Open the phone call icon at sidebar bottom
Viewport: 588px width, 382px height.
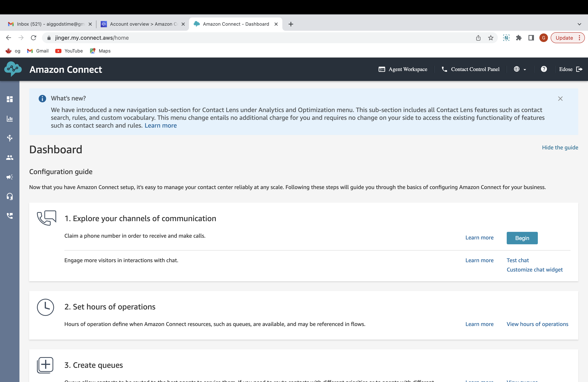point(10,216)
